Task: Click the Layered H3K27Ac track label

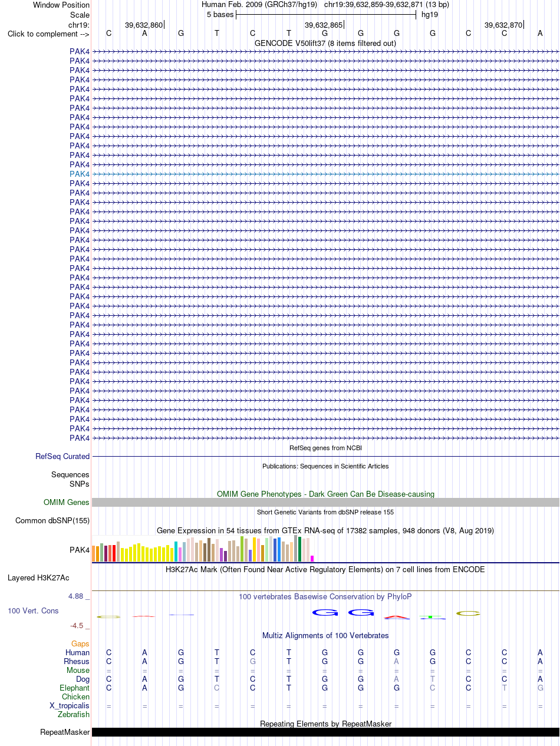Action: coord(38,577)
